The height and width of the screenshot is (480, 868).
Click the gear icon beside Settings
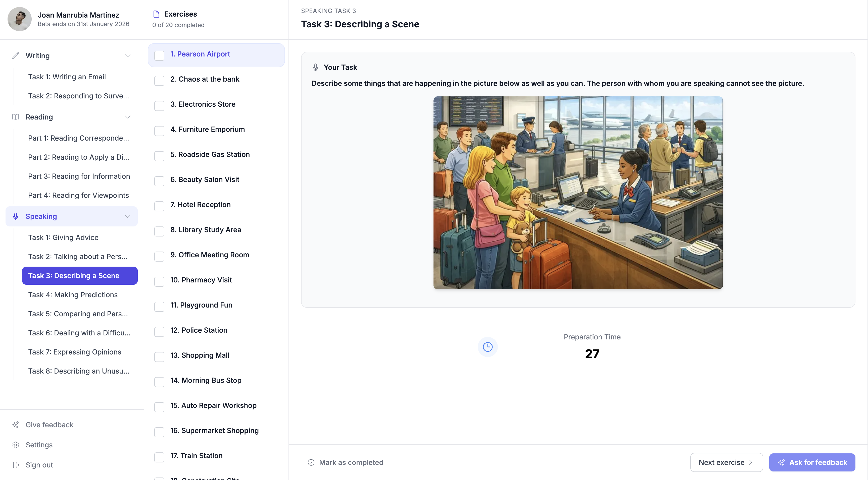(x=16, y=445)
